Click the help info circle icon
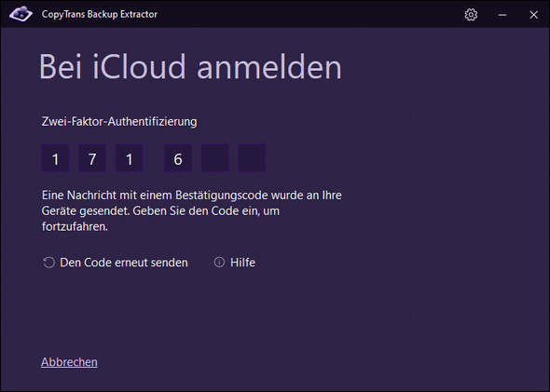 [x=219, y=263]
